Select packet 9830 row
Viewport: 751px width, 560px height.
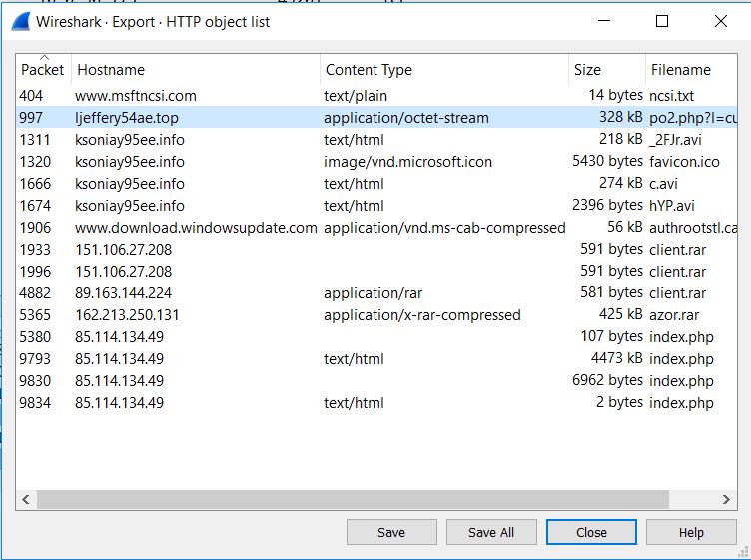pyautogui.click(x=376, y=381)
